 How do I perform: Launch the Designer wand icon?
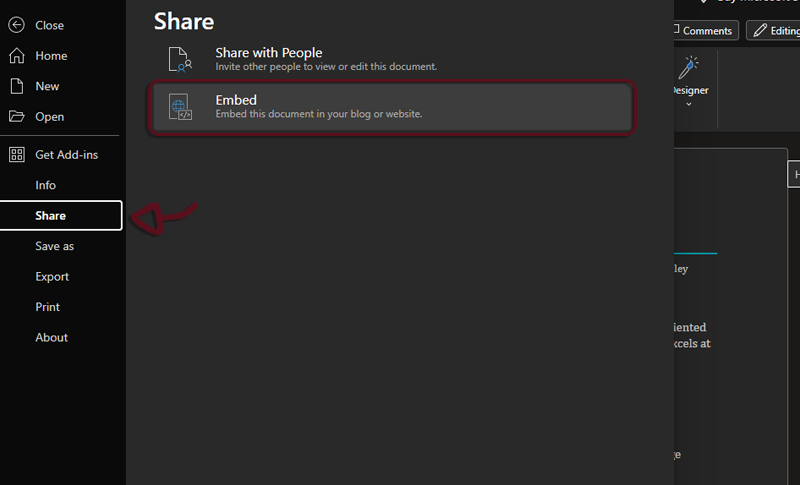point(689,68)
